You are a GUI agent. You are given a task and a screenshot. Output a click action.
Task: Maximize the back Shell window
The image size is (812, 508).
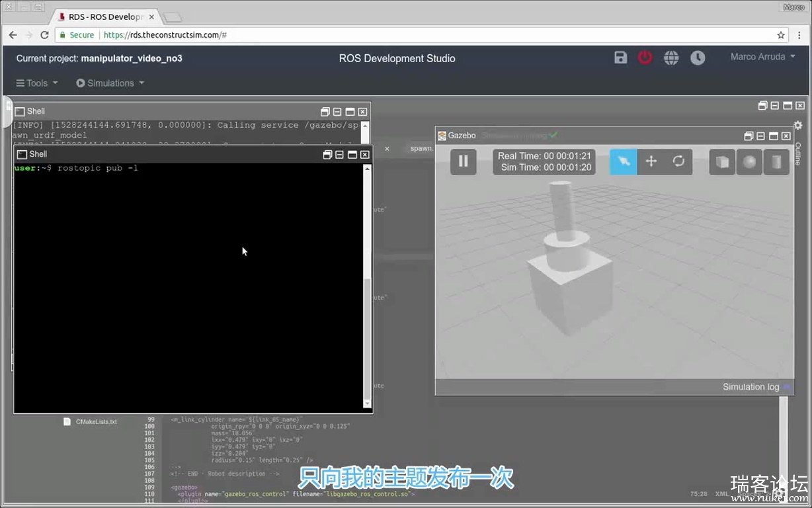(350, 112)
